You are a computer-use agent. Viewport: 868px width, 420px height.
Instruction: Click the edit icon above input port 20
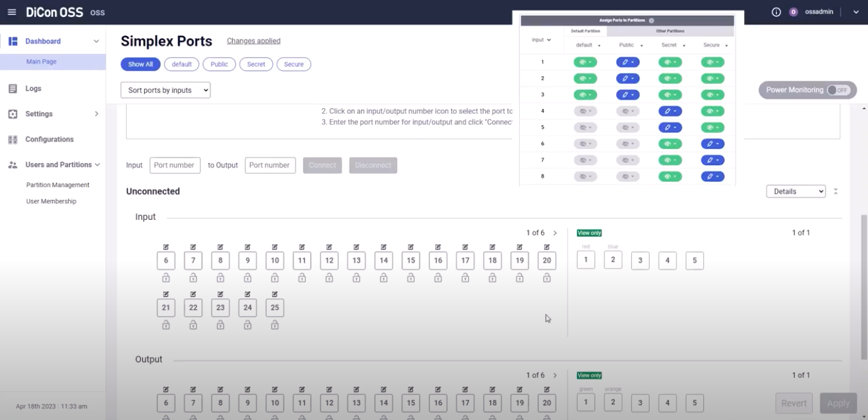click(x=547, y=247)
